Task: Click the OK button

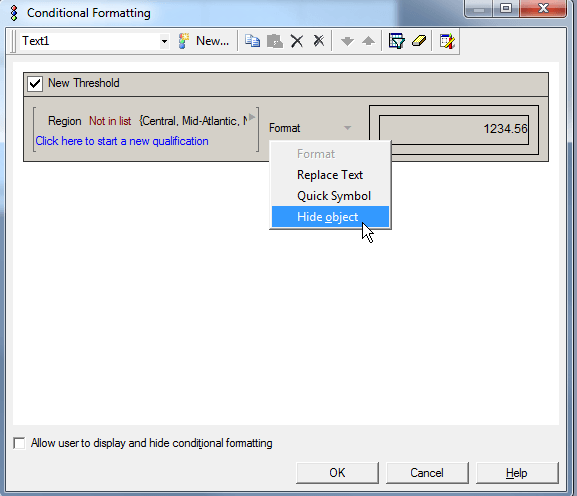Action: 337,473
